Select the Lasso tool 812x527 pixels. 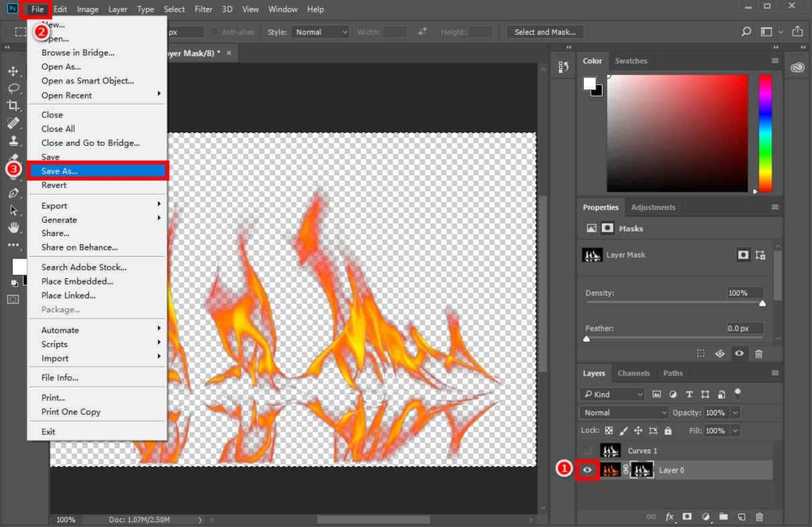coord(12,88)
